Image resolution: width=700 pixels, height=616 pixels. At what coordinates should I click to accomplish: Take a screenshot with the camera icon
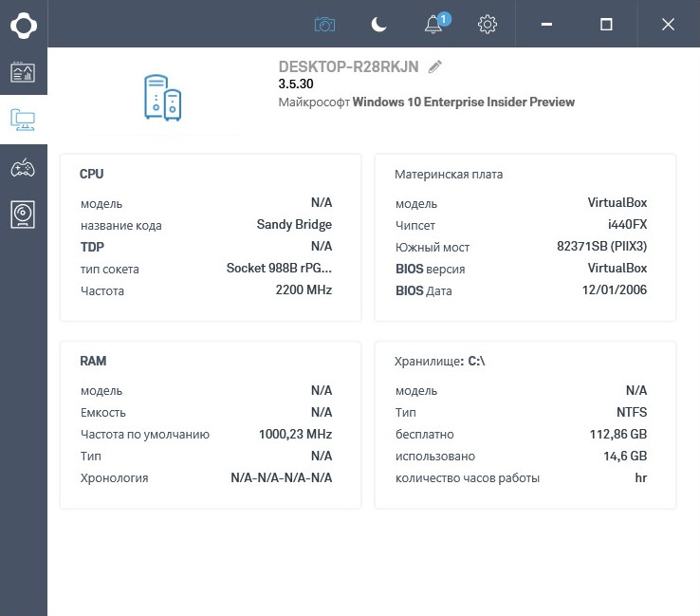(324, 24)
